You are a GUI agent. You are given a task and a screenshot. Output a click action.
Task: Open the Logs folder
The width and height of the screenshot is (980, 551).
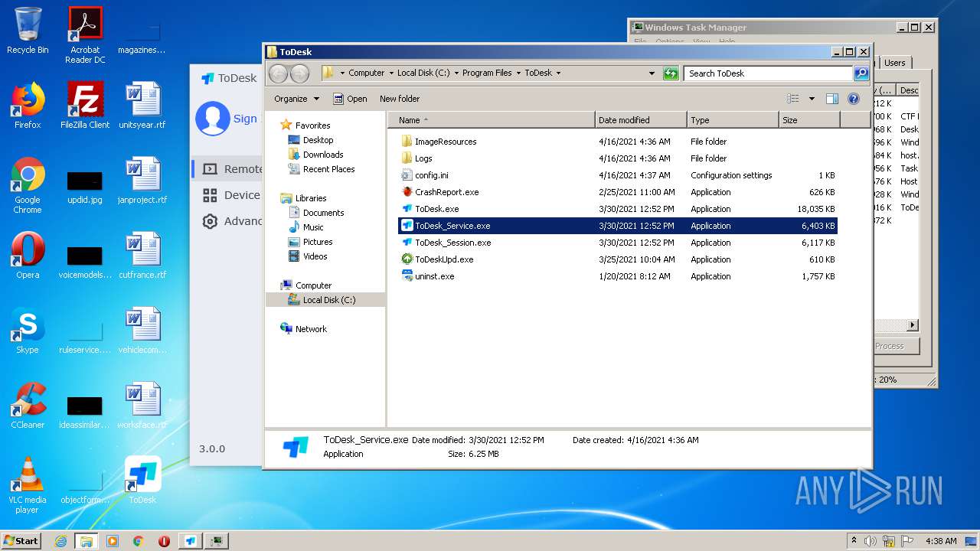point(423,158)
